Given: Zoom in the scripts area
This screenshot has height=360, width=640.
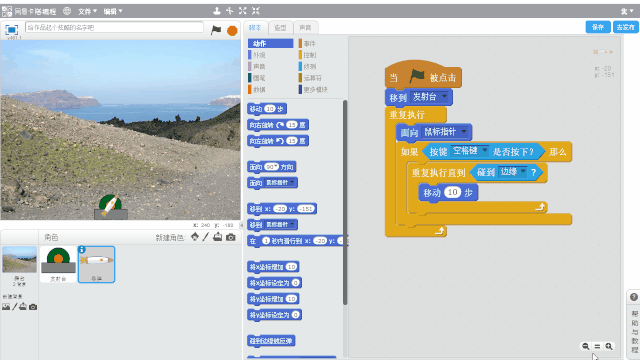Looking at the screenshot, I should tap(609, 346).
